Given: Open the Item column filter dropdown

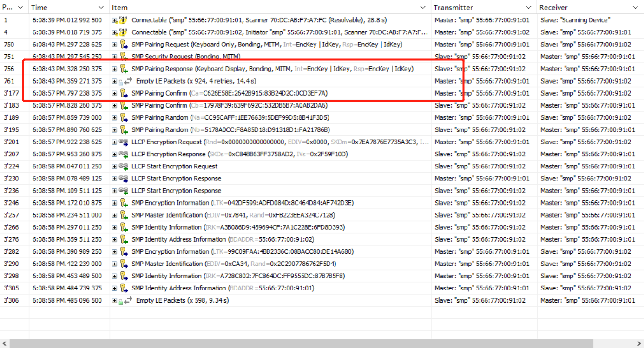Looking at the screenshot, I should click(423, 7).
